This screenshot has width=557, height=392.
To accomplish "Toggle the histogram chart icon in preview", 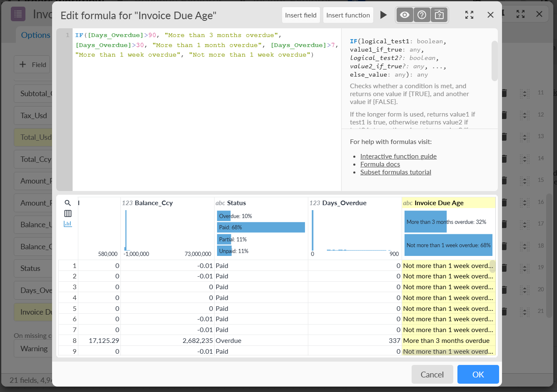I will tap(68, 224).
